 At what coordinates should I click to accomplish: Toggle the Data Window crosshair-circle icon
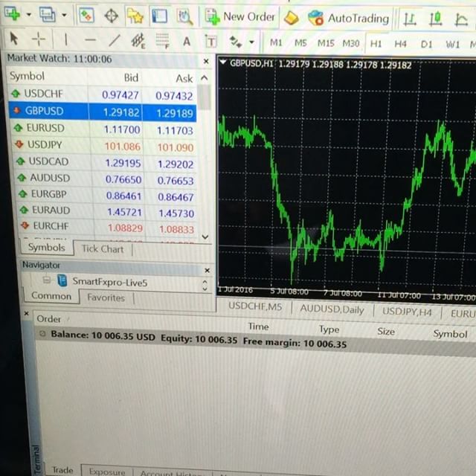pos(111,16)
